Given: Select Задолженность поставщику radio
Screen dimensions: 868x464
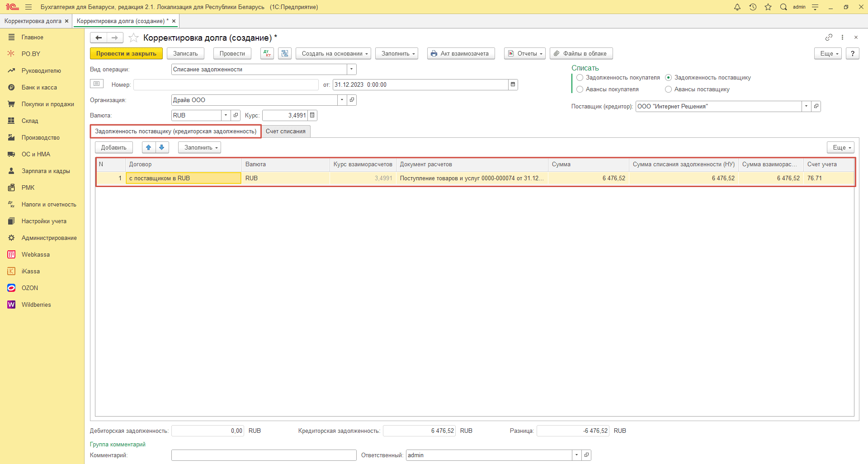Looking at the screenshot, I should tap(669, 78).
